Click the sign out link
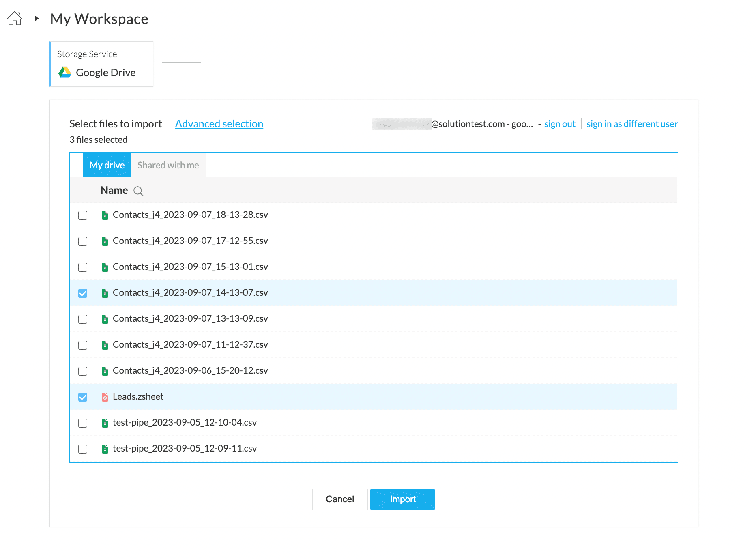Viewport: 756px width, 559px height. coord(560,124)
